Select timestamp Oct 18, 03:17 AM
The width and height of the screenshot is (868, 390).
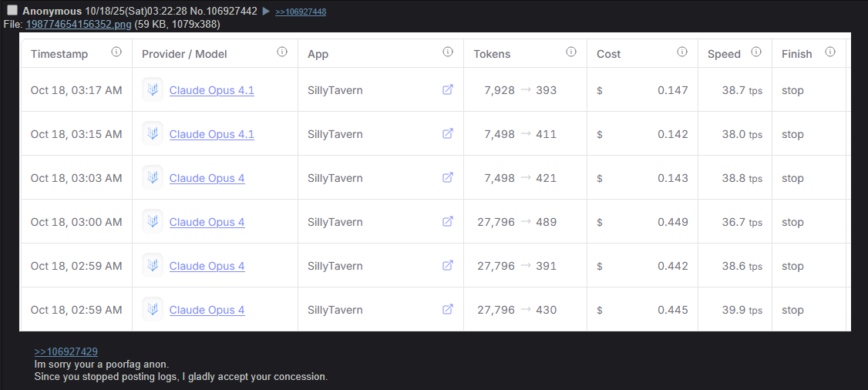coord(76,90)
